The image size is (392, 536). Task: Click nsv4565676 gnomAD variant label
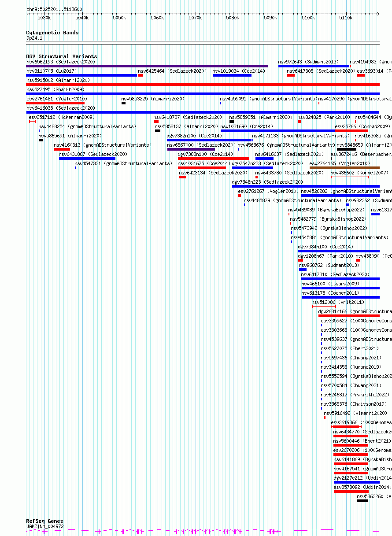tap(286, 145)
